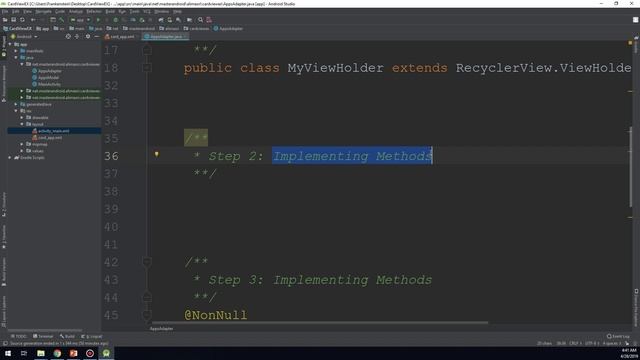Open the Build menu
The height and width of the screenshot is (360, 640).
[x=110, y=11]
